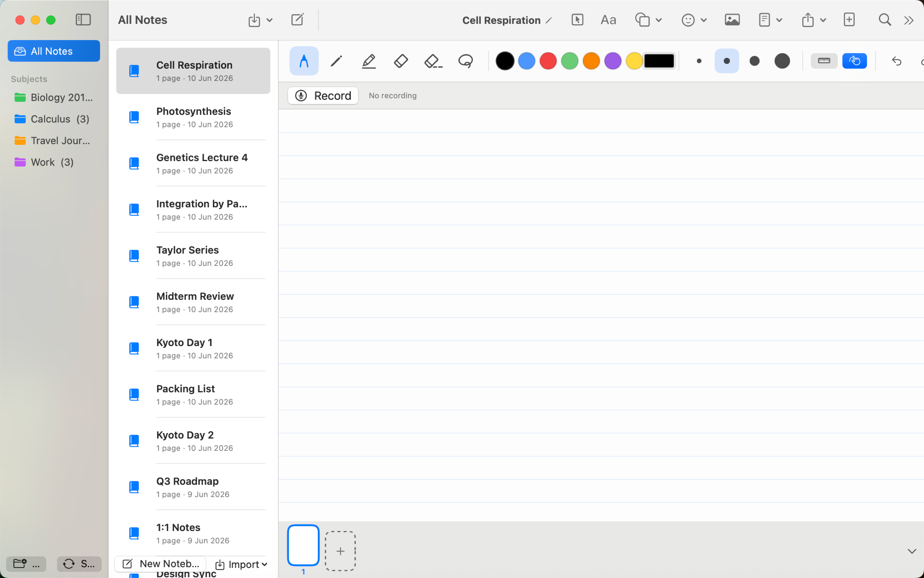
Task: Expand the bottom Import menu
Action: tap(241, 564)
